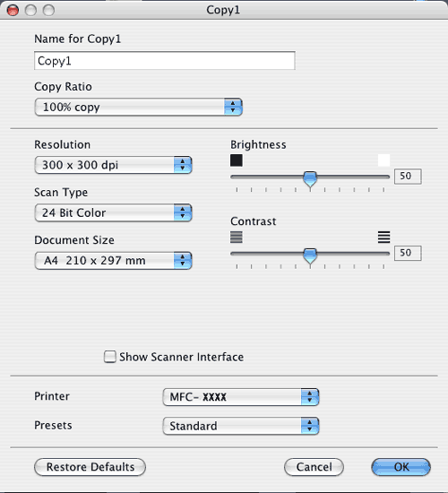The height and width of the screenshot is (493, 448).
Task: Click the low contrast gray lines icon
Action: click(x=237, y=237)
